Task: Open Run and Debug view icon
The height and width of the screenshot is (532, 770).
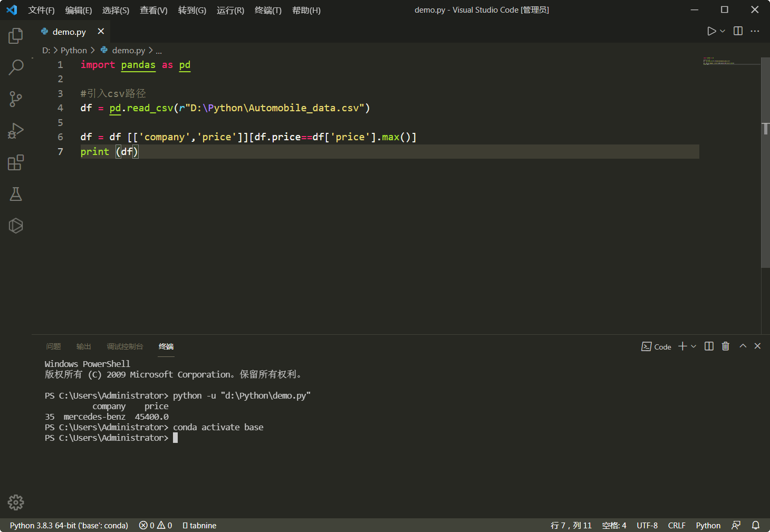Action: [16, 131]
